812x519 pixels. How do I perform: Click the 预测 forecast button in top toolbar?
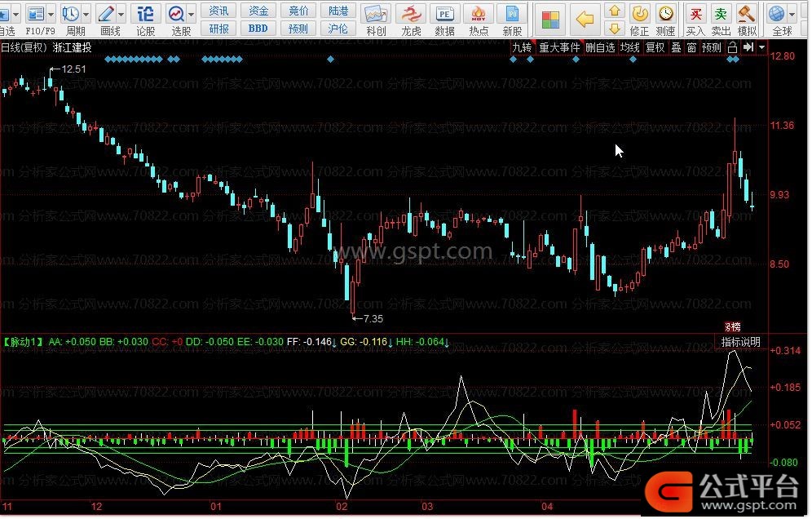[x=298, y=28]
